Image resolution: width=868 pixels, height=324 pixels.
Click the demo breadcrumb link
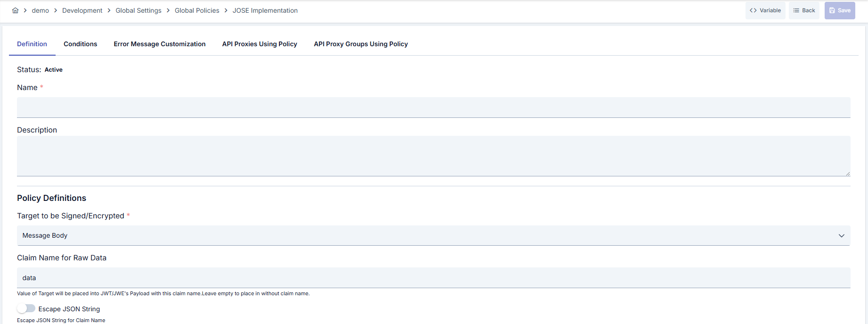[40, 10]
